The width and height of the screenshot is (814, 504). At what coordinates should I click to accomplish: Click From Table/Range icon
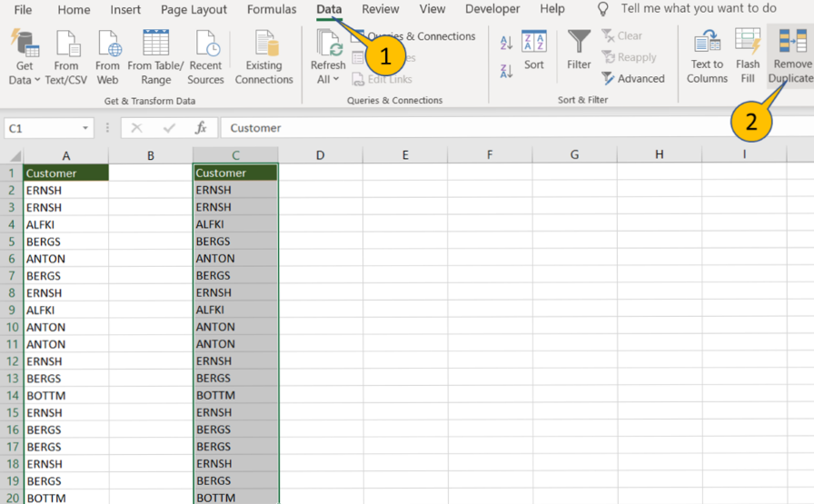point(155,56)
